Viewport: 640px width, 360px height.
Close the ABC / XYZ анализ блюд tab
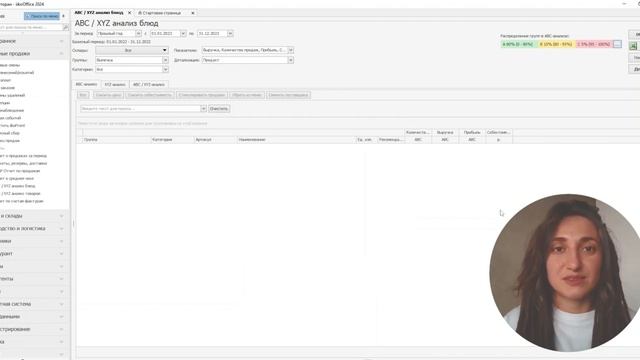click(129, 13)
